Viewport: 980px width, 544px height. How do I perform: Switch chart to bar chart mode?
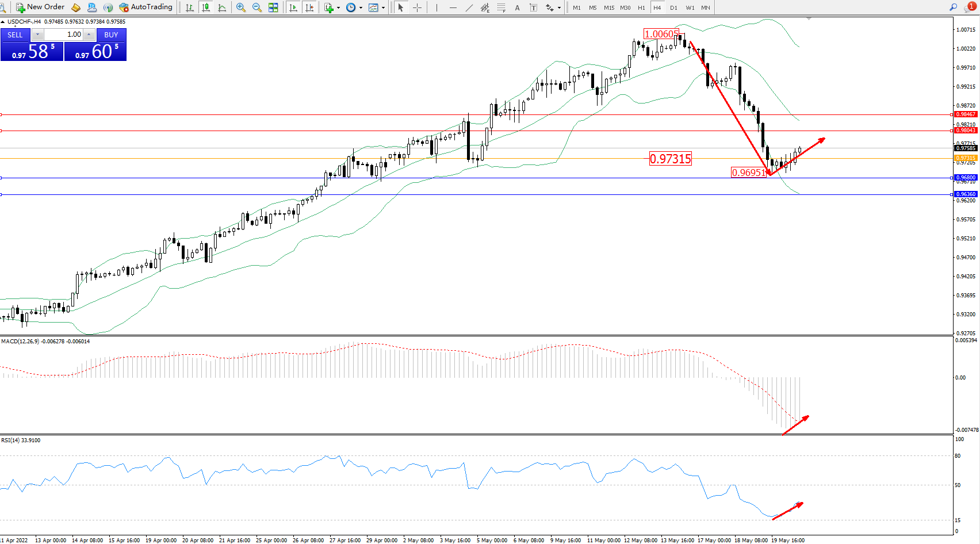189,7
